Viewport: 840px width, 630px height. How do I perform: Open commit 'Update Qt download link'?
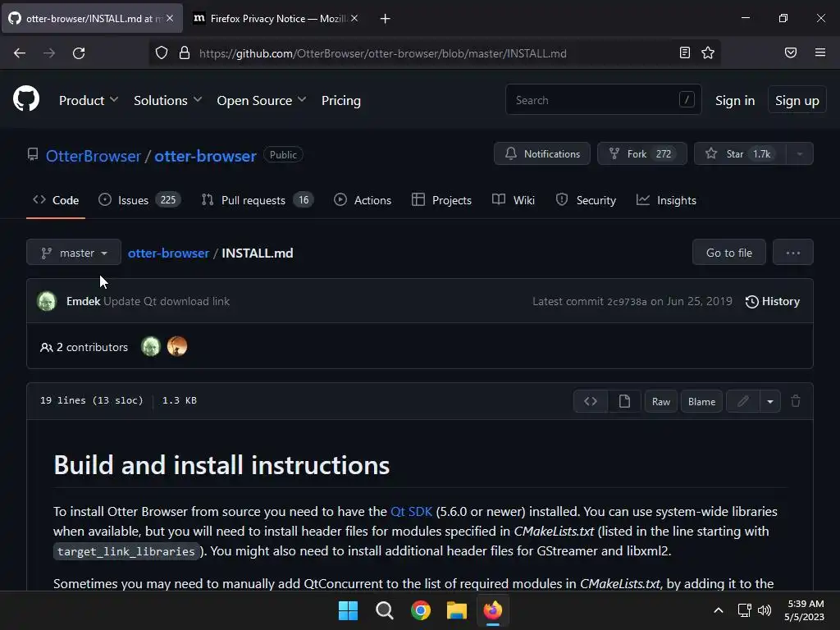click(x=166, y=301)
